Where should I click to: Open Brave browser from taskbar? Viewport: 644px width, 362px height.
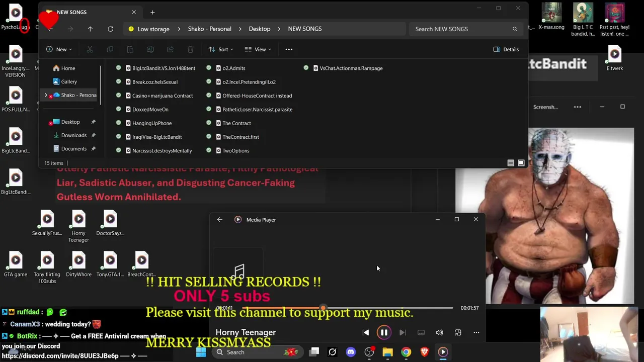pos(425,352)
